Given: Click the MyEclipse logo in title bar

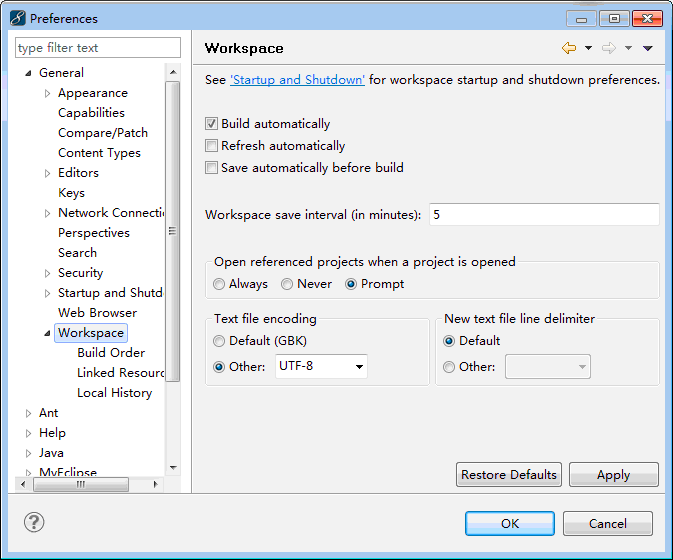Looking at the screenshot, I should click(x=18, y=18).
